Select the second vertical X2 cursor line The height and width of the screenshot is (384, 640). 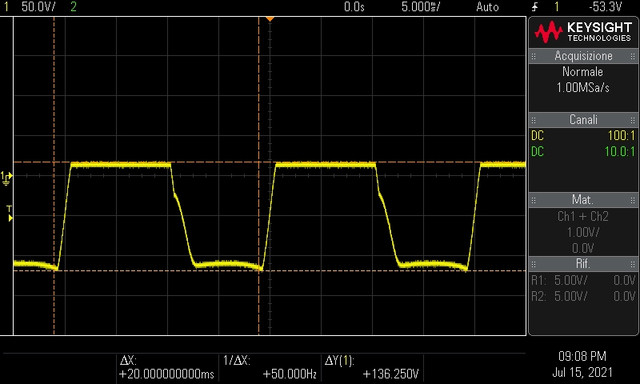[x=259, y=175]
